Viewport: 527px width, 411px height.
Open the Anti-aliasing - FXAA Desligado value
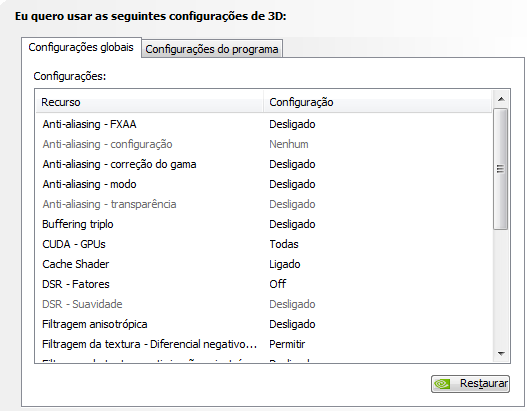(292, 124)
